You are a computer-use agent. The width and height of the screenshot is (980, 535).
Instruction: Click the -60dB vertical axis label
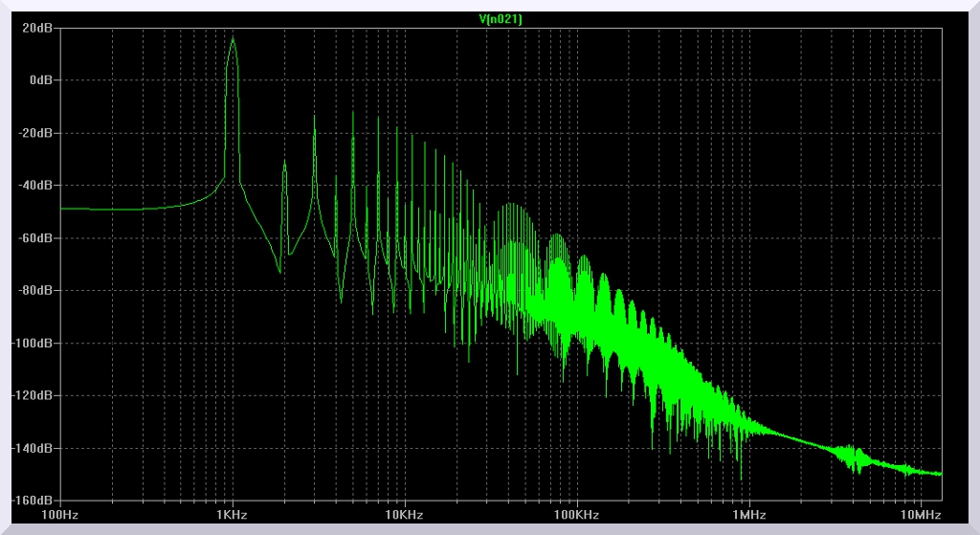tap(37, 237)
